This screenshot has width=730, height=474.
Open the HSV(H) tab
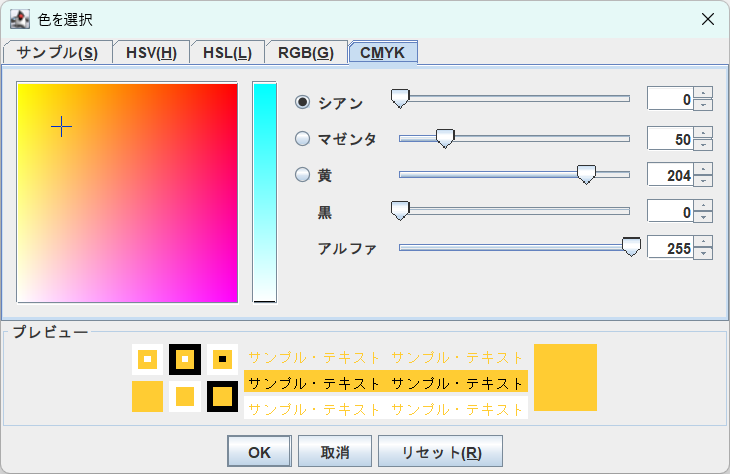[x=151, y=52]
